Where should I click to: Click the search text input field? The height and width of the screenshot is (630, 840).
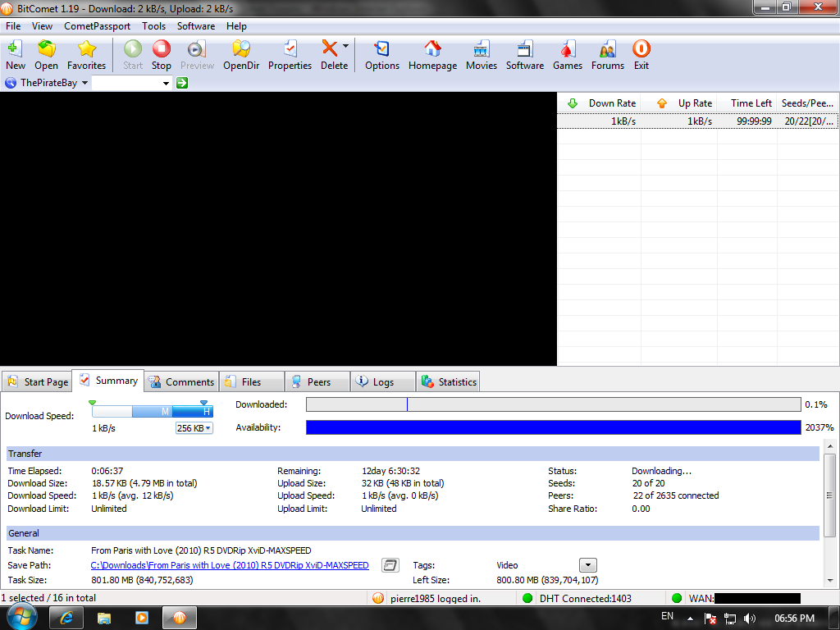126,83
